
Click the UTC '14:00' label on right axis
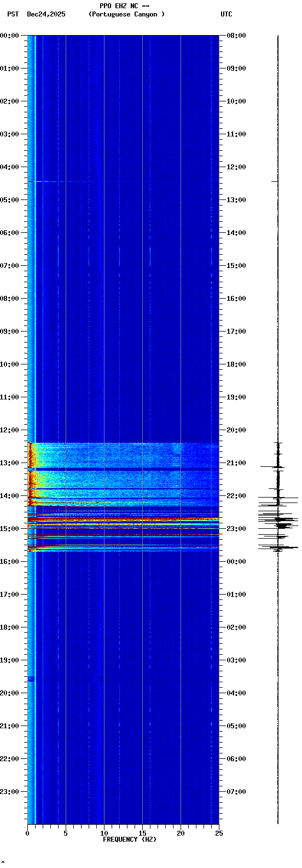(x=236, y=233)
